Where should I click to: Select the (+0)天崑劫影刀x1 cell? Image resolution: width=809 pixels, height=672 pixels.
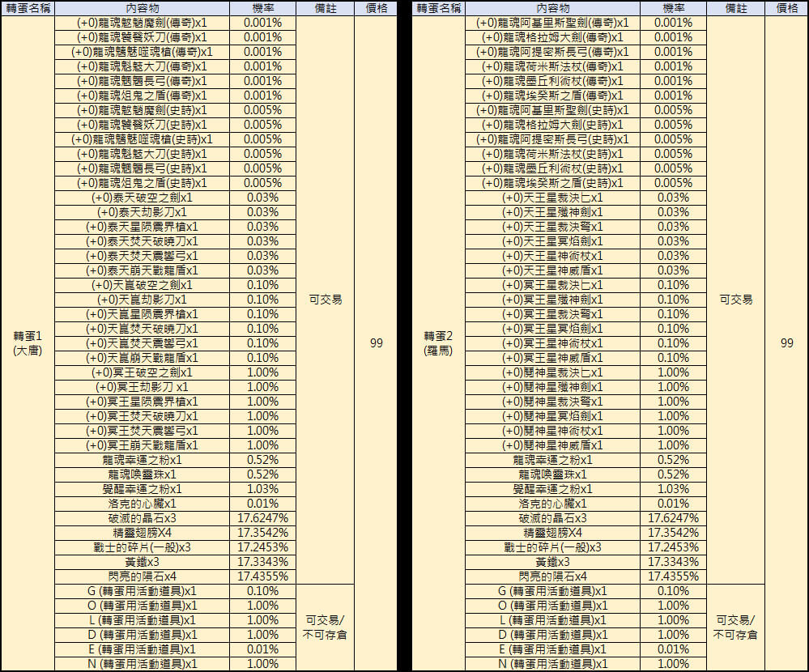[142, 300]
